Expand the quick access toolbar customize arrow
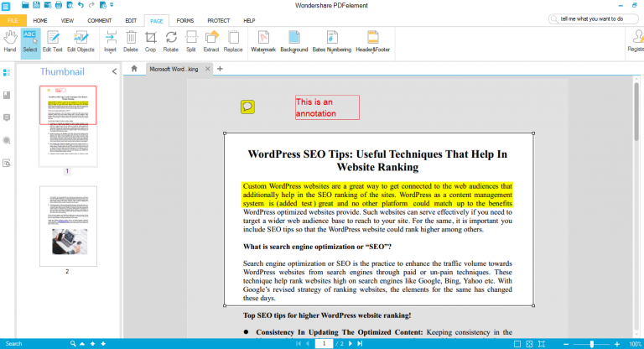This screenshot has width=644, height=349. pyautogui.click(x=112, y=5)
